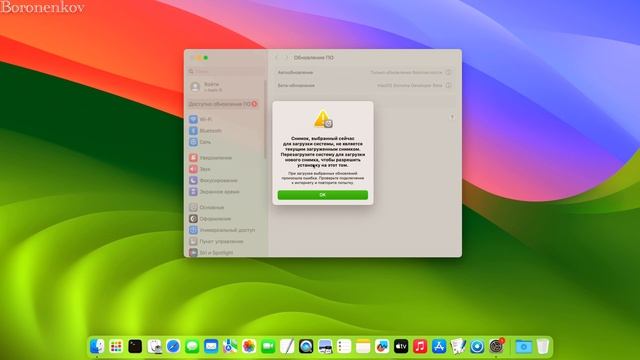Open Freeform from the Dock

[382, 347]
